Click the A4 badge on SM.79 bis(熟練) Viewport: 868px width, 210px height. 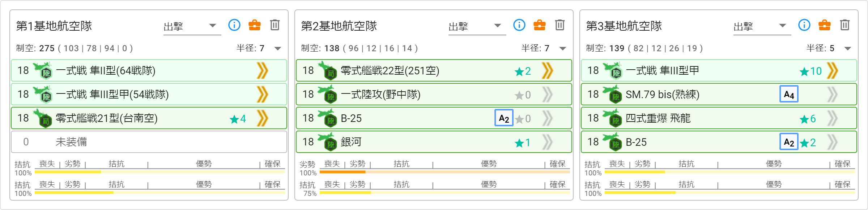789,95
